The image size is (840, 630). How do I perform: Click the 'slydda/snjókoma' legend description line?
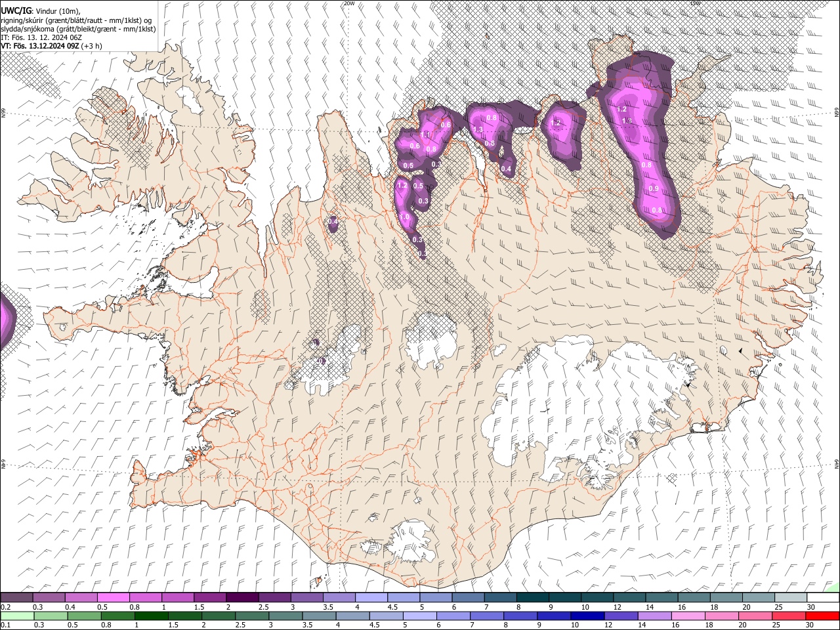pos(78,29)
